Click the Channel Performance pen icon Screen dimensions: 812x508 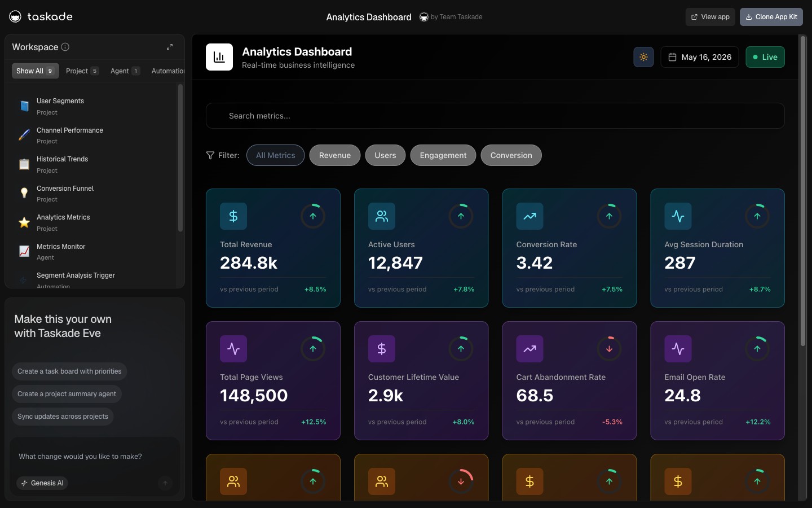coord(24,135)
